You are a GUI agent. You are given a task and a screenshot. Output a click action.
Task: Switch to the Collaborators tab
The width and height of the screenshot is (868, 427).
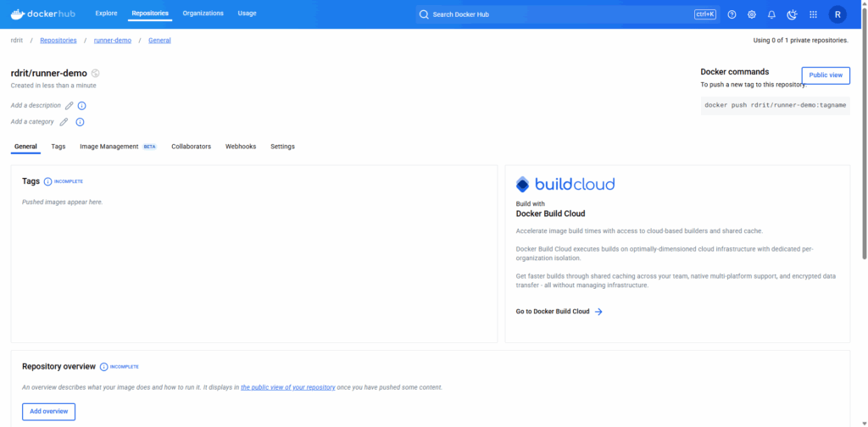191,147
